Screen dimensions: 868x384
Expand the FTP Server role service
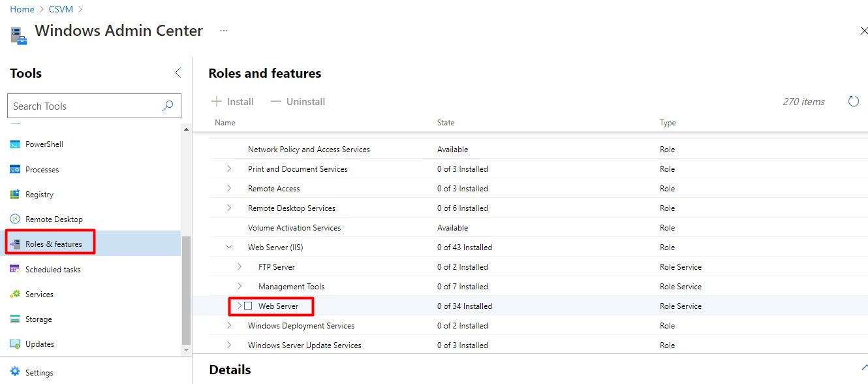[240, 266]
